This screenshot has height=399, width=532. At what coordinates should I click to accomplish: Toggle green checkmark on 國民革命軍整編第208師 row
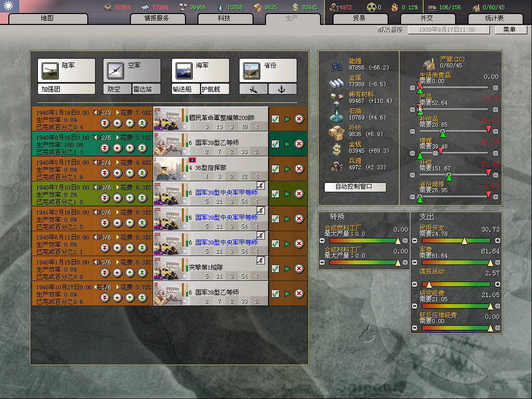(x=275, y=119)
